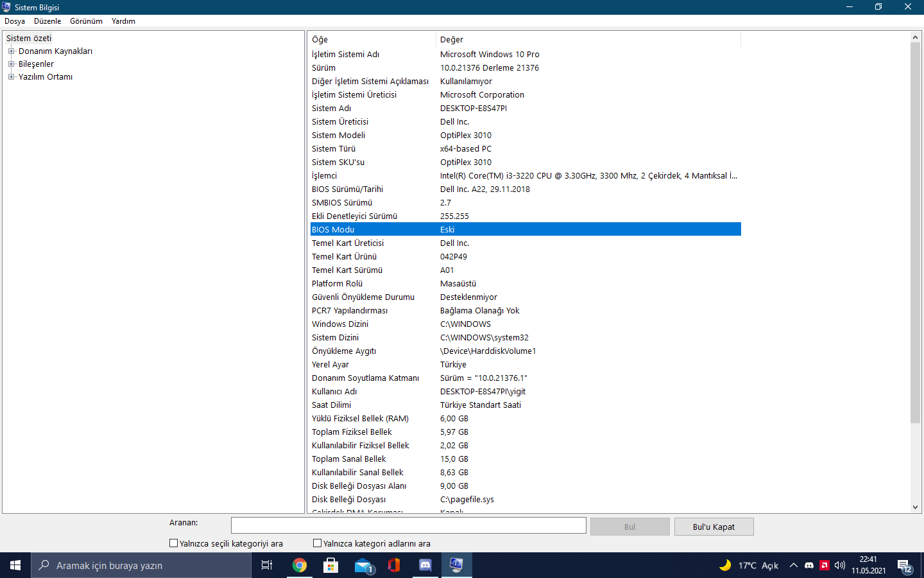Click the scroll up arrow
This screenshot has height=578, width=924.
[x=916, y=37]
